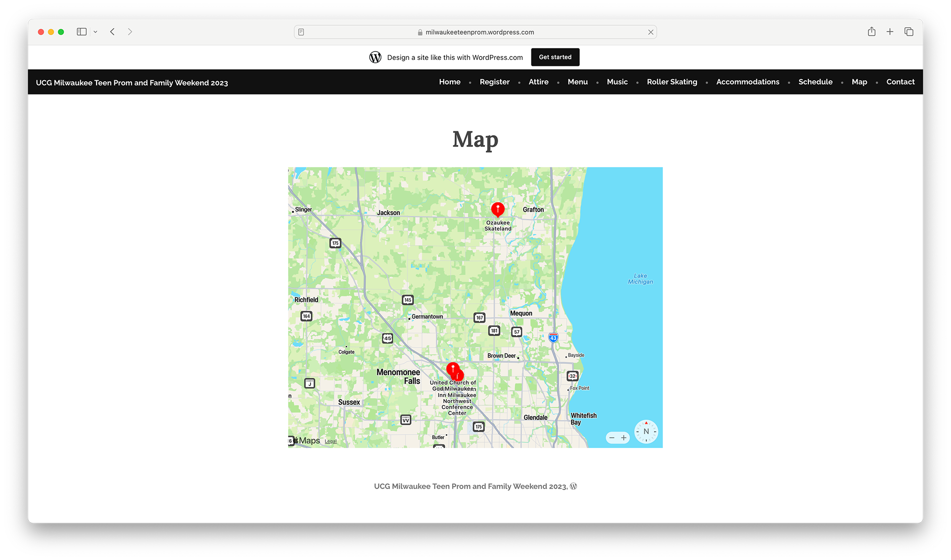Click the highway 145 shield on map
Image resolution: width=951 pixels, height=560 pixels.
tap(407, 300)
